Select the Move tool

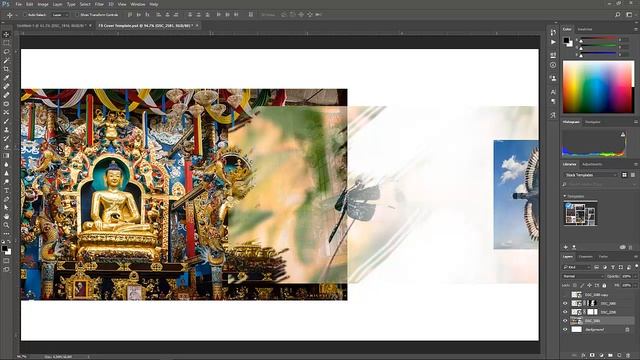pos(6,34)
